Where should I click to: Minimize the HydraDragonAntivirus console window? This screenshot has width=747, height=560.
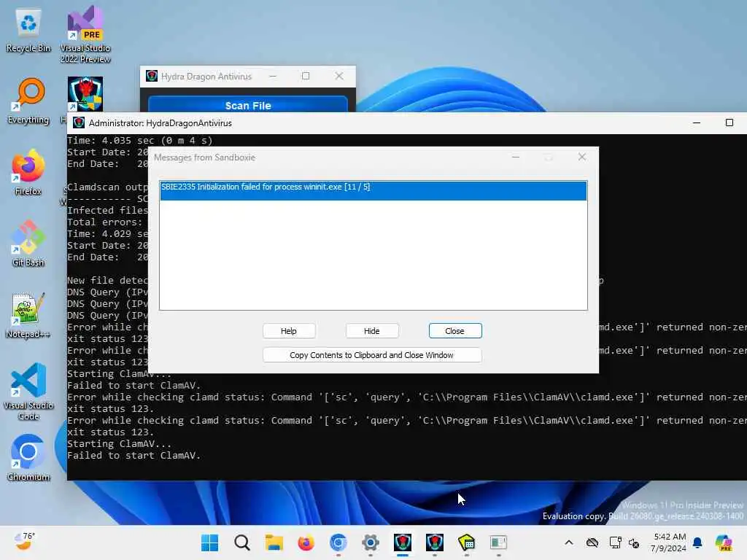coord(697,122)
